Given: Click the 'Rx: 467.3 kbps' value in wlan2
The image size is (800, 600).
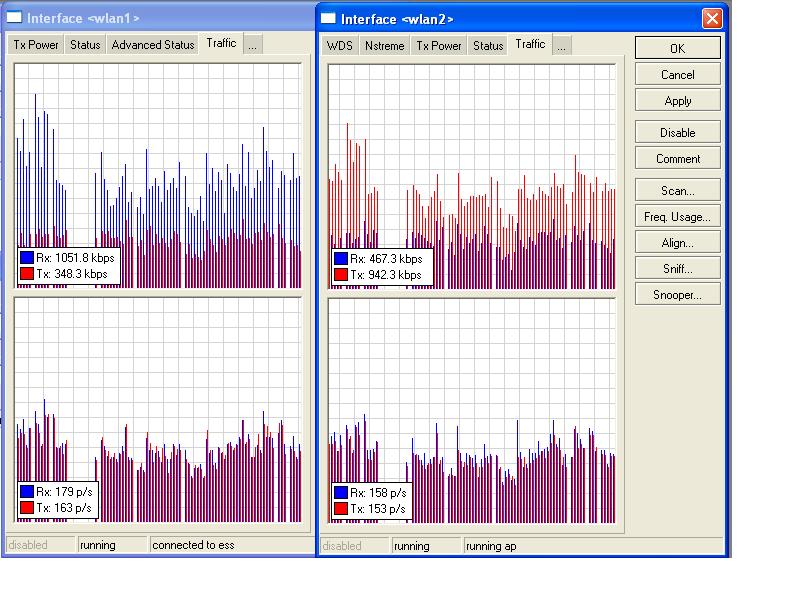Looking at the screenshot, I should (x=386, y=259).
